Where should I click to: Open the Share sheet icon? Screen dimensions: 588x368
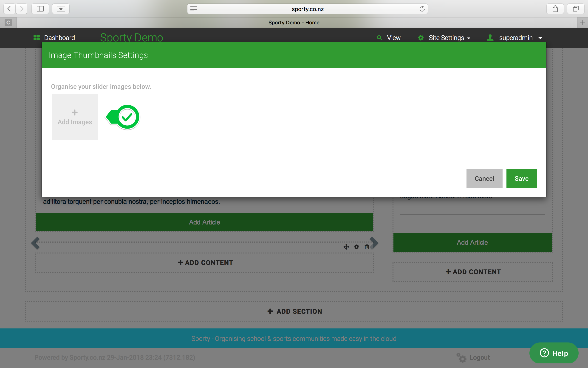(x=555, y=9)
